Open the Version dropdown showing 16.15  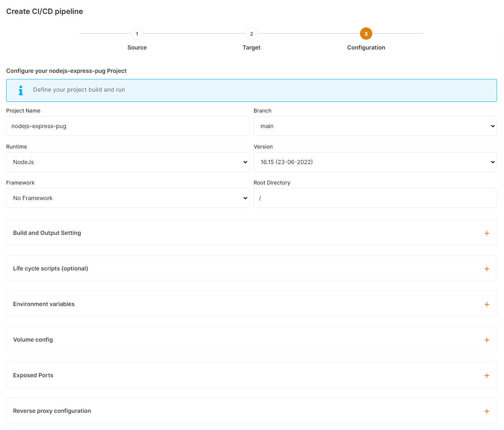(x=375, y=162)
